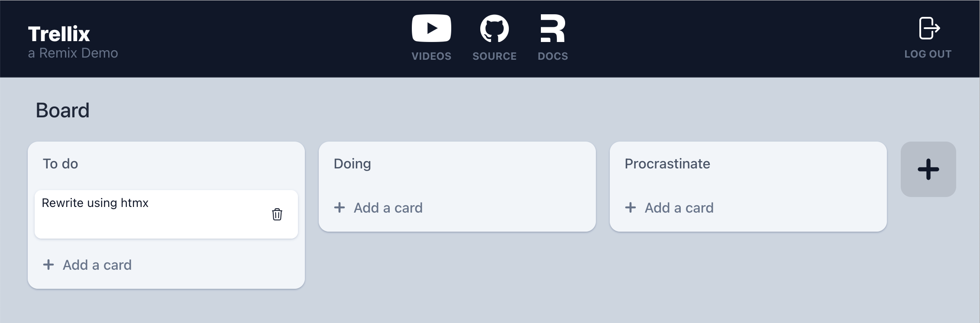This screenshot has height=323, width=980.
Task: Edit the Board title
Action: pos(62,110)
